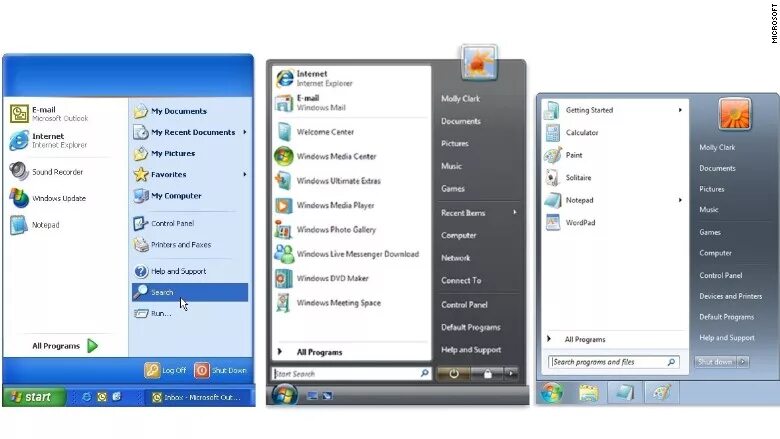
Task: Click the lock button in Vista menu
Action: (x=487, y=373)
